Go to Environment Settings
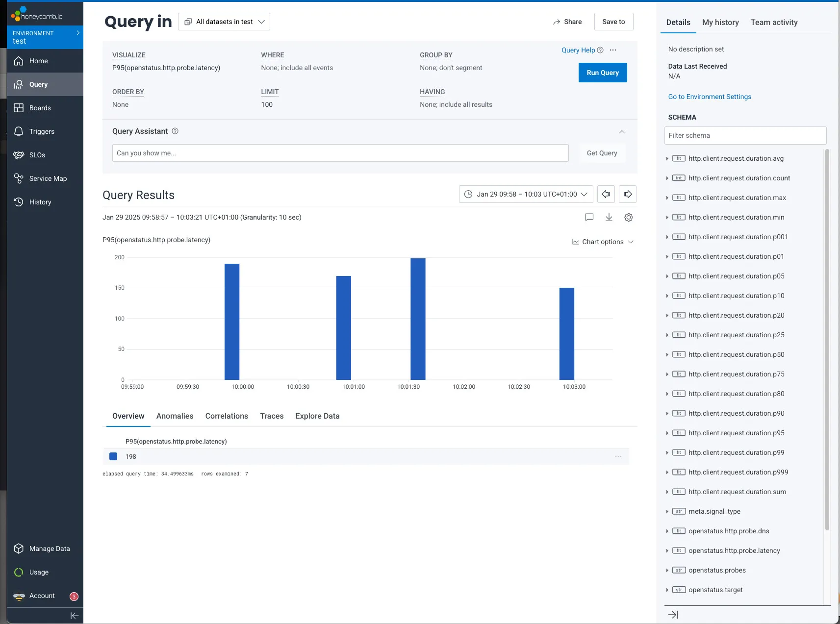Image resolution: width=840 pixels, height=624 pixels. point(709,97)
